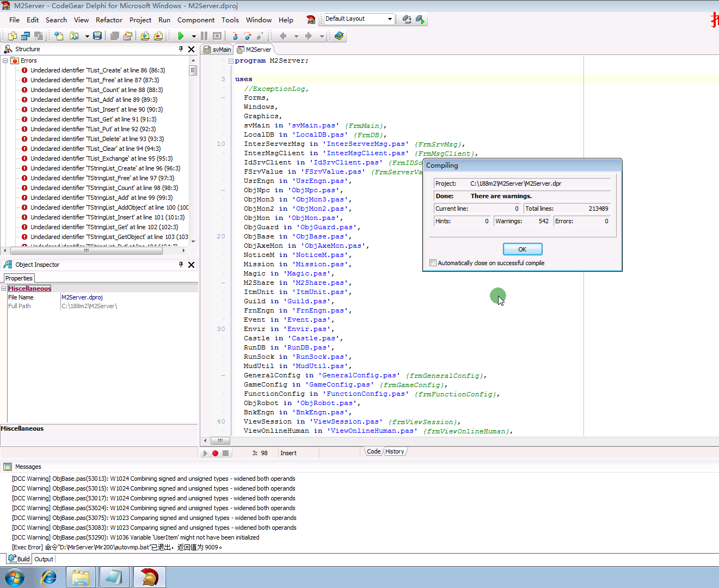Click the Set Debug Desktop icon
Viewport: 719px width, 588px height.
[420, 19]
